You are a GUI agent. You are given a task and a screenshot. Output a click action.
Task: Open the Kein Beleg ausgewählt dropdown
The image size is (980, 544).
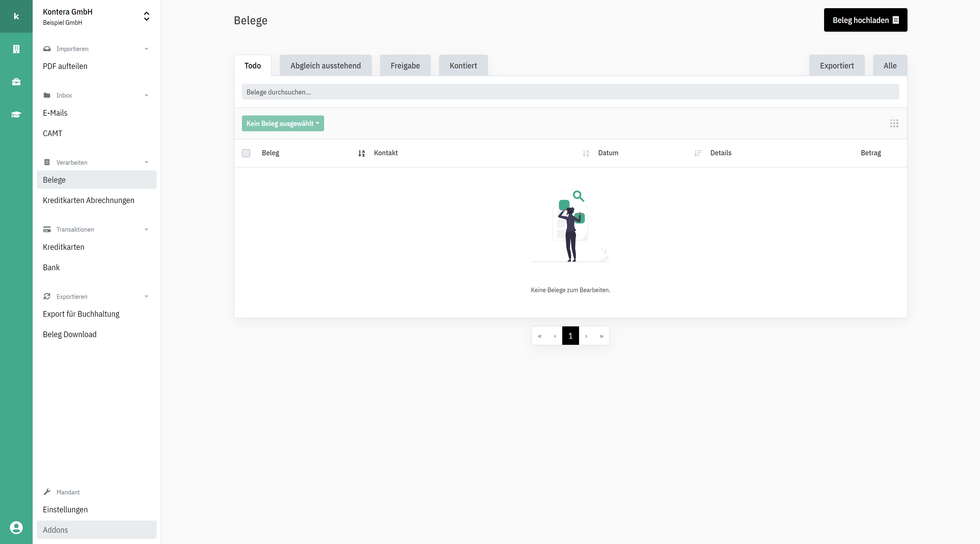[283, 123]
